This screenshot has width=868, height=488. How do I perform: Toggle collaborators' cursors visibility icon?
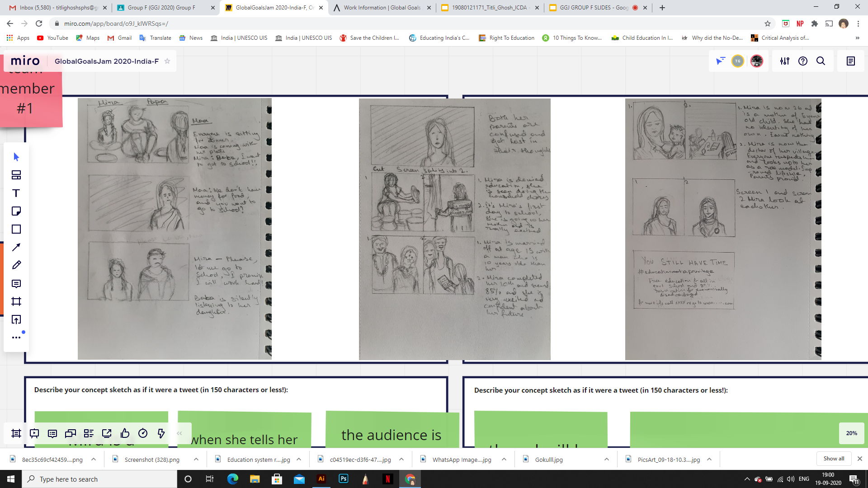point(720,61)
